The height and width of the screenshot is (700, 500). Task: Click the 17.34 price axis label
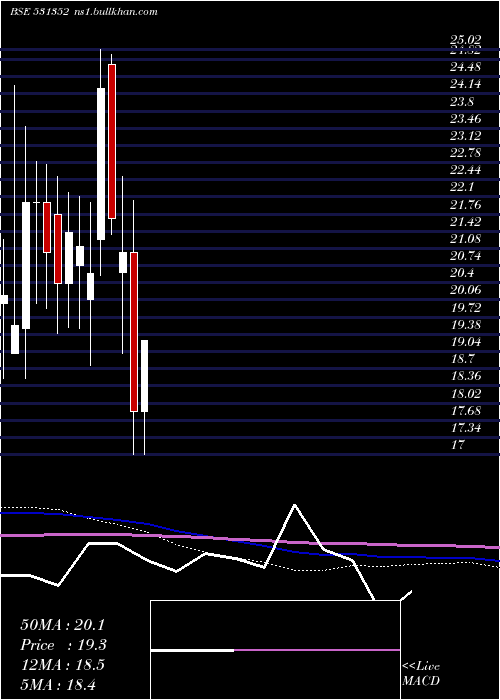(x=466, y=428)
